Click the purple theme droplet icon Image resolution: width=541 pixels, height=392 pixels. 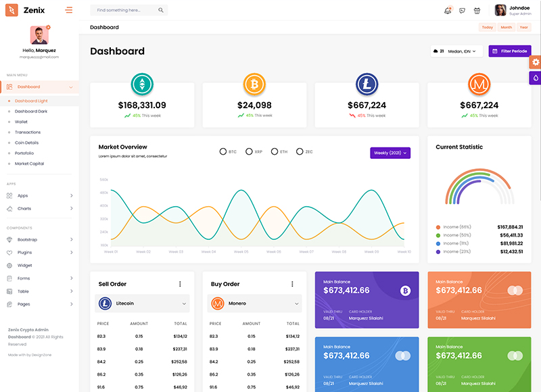point(536,78)
